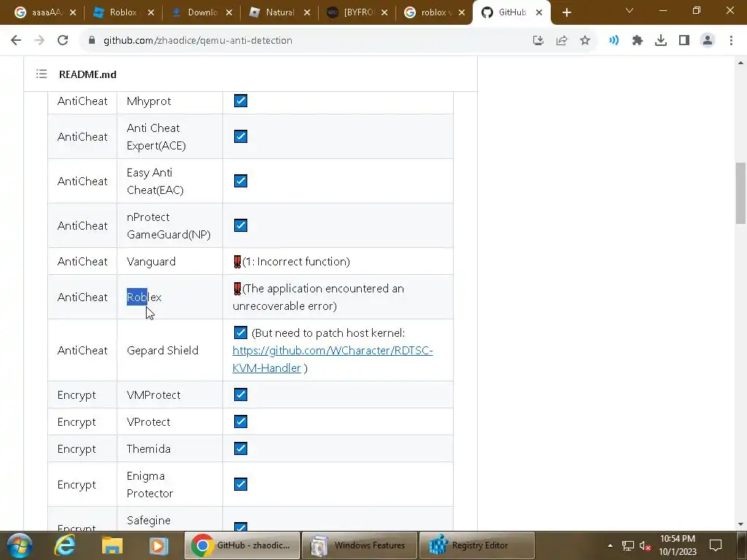Toggle the Themida checkbox

[241, 448]
